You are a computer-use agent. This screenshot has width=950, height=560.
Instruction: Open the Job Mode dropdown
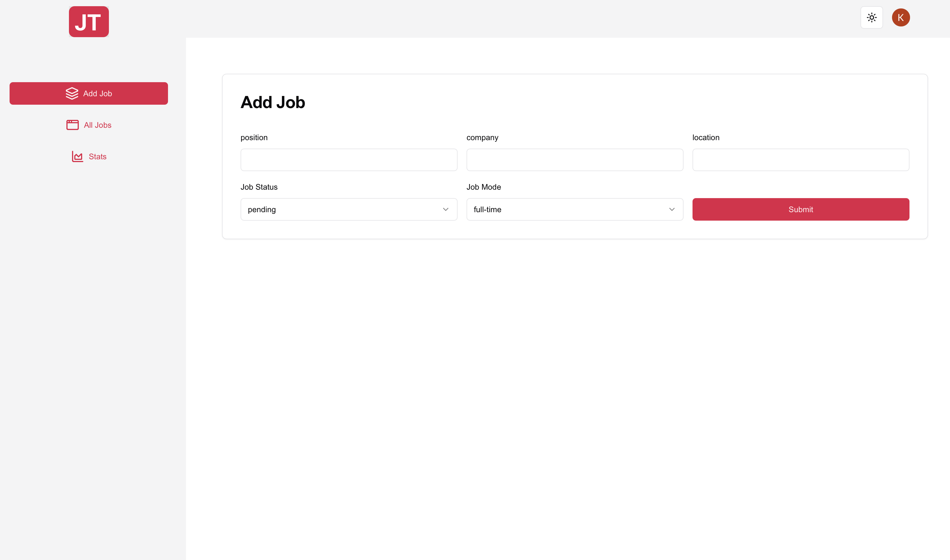click(x=575, y=209)
